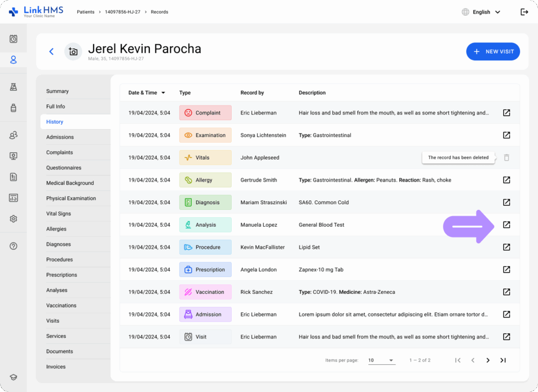This screenshot has height=392, width=538.
Task: Open the Zapnex-10 mg Tab prescription record
Action: 506,269
